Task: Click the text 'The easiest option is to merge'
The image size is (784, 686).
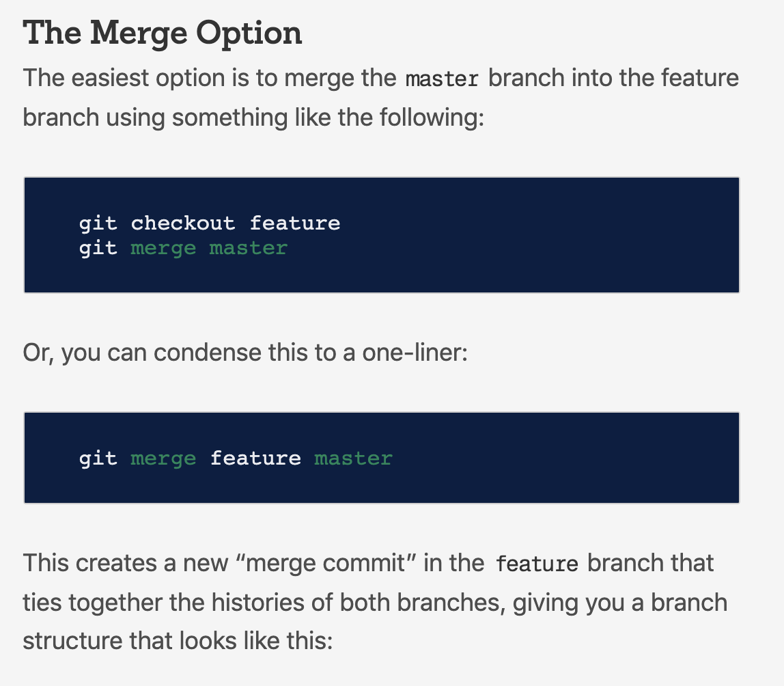Action: click(210, 78)
